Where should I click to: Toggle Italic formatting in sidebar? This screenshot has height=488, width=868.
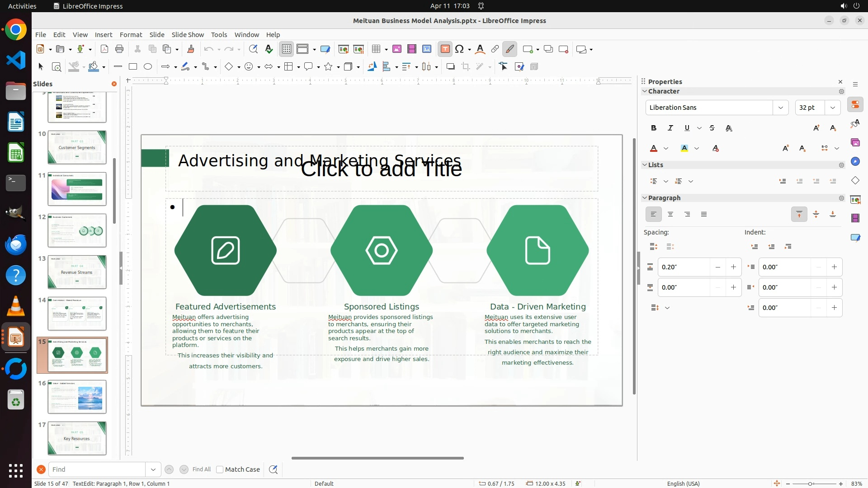click(670, 128)
